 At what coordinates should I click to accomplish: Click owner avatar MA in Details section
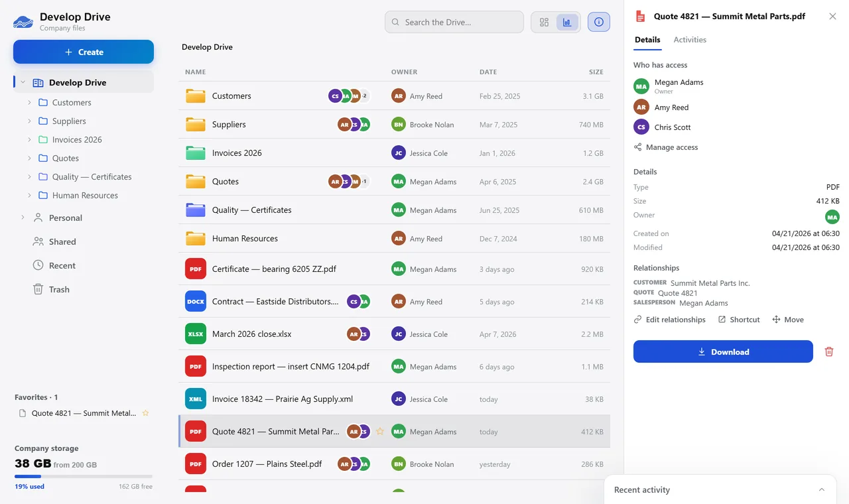click(832, 217)
